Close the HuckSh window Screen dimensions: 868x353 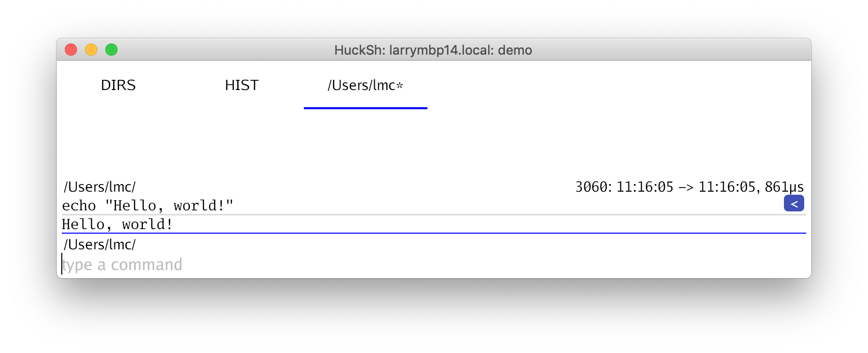click(71, 50)
